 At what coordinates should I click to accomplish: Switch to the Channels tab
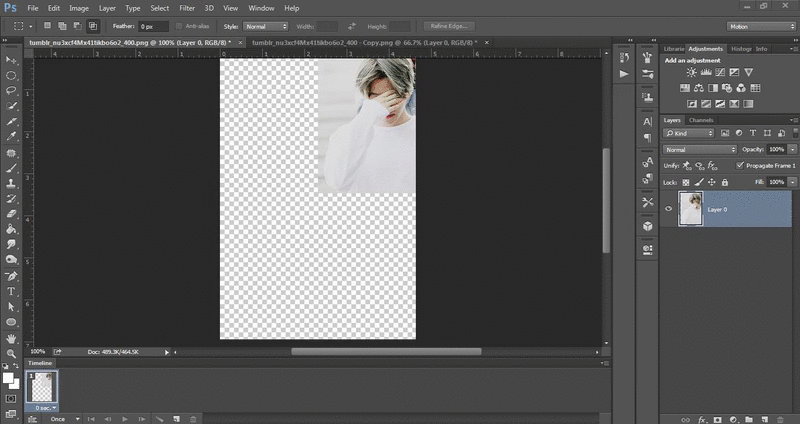[x=701, y=120]
